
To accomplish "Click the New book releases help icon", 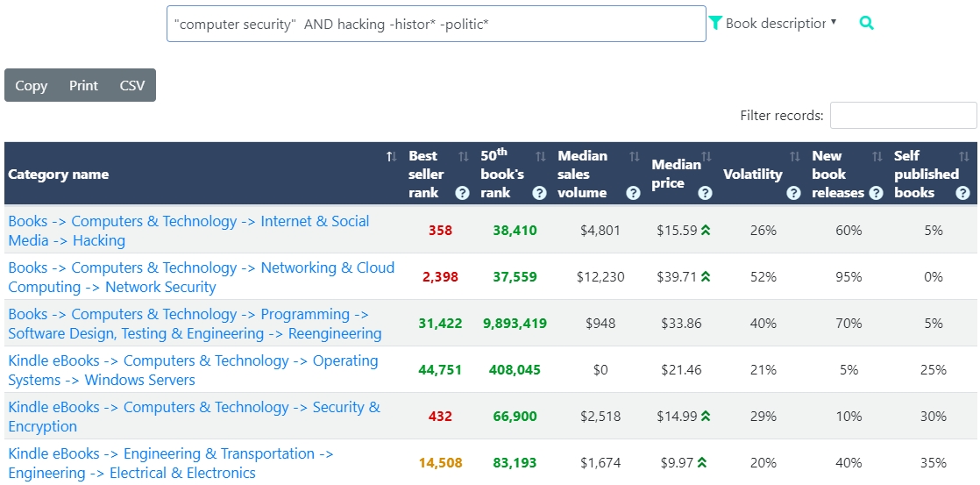I will (x=875, y=193).
